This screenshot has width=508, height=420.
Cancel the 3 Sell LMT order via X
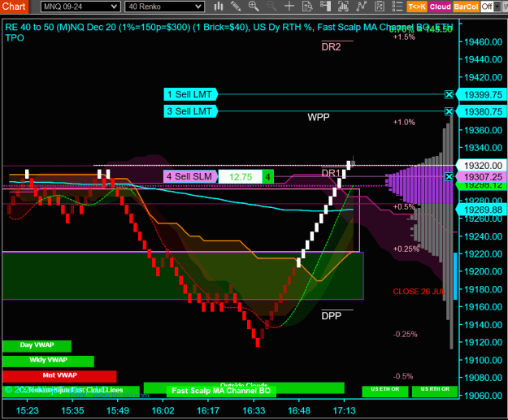click(449, 112)
